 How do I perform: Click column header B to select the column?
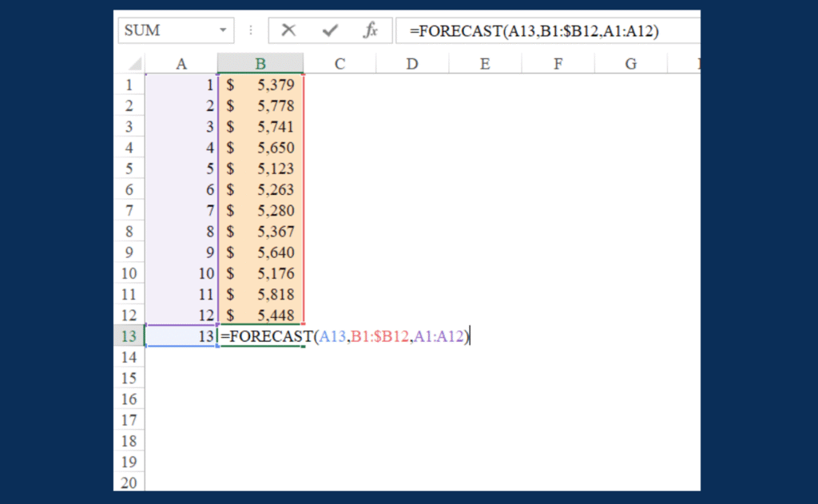[x=260, y=63]
